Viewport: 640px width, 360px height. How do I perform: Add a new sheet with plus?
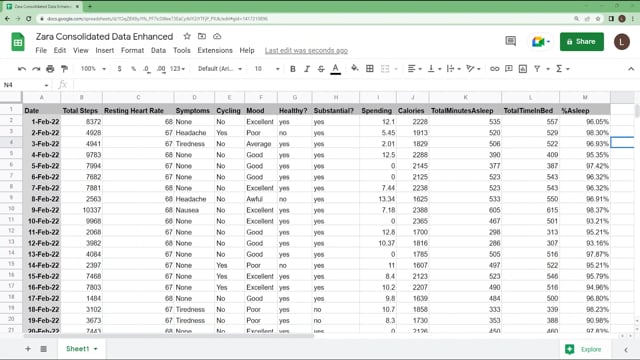[28, 349]
